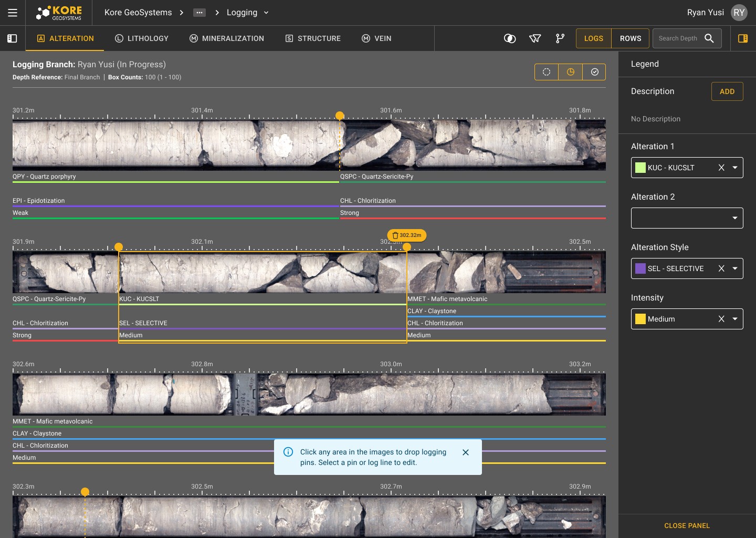This screenshot has height=538, width=756.
Task: Click the purple SEL - SELECTIVE swatch
Action: coord(640,268)
